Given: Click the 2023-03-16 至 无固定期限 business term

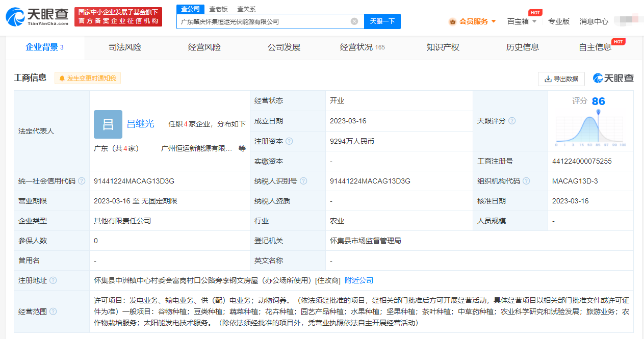Looking at the screenshot, I should 136,201.
